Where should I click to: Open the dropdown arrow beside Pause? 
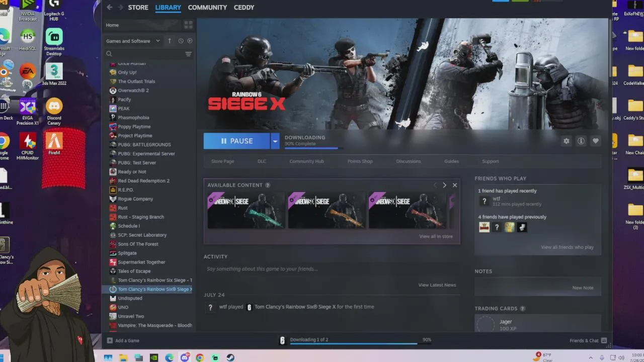click(275, 141)
